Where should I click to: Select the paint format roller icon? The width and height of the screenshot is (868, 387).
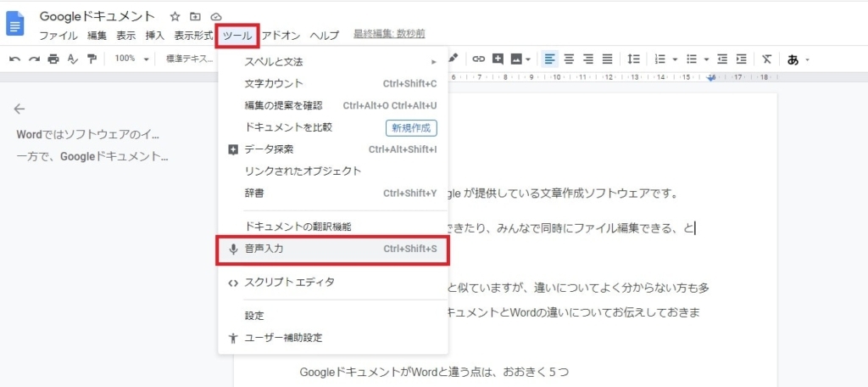click(x=92, y=59)
